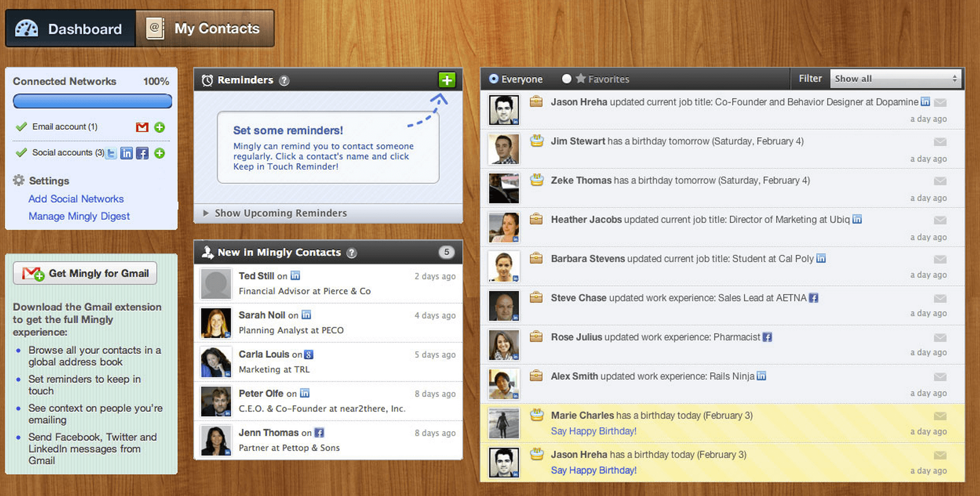980x496 pixels.
Task: Click Set some reminders! heading
Action: (x=288, y=130)
